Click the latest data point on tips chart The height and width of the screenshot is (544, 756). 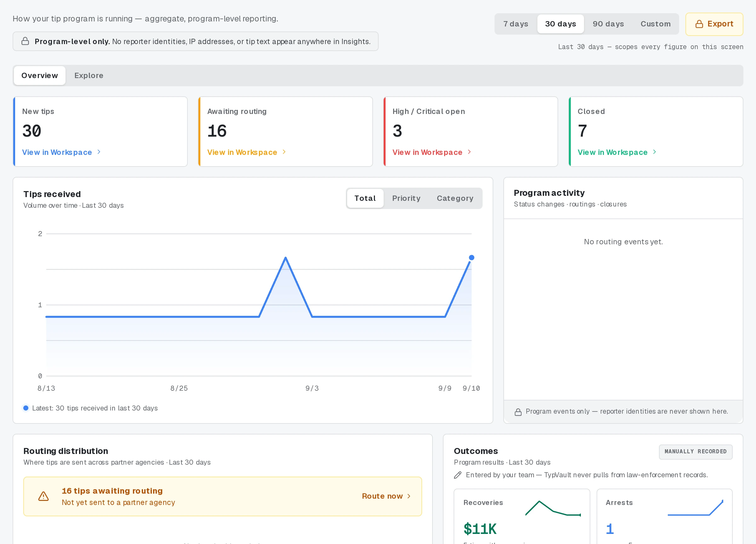(472, 258)
